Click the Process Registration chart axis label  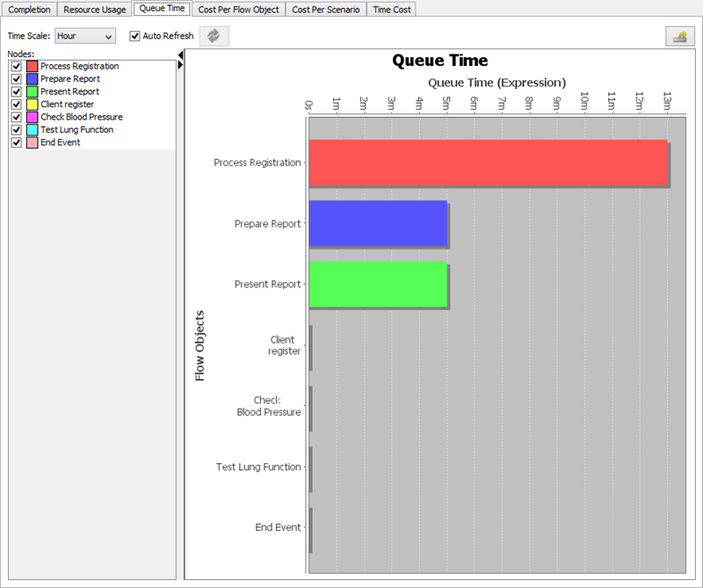(x=257, y=163)
